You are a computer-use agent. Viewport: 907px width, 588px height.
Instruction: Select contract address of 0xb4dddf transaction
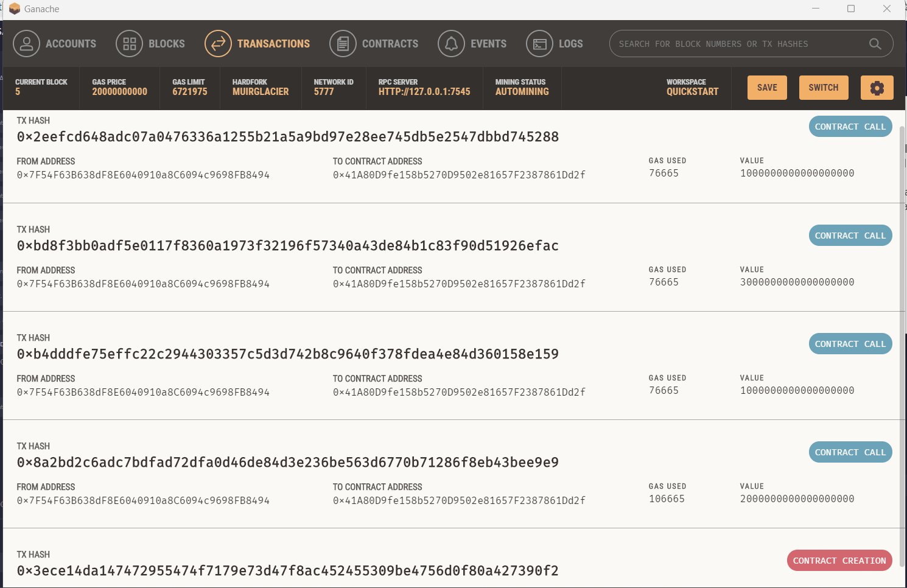pos(459,393)
